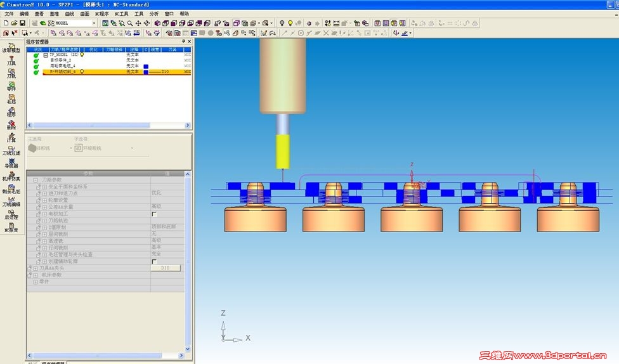Screen dimensions: 619x364
Task: Collapse the 刀路参数 tree node
Action: coord(36,180)
